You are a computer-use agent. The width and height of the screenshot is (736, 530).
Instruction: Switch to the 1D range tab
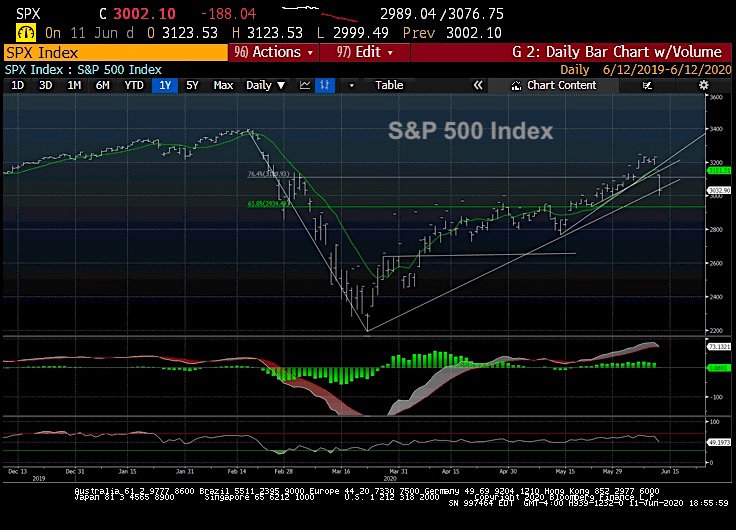click(17, 85)
